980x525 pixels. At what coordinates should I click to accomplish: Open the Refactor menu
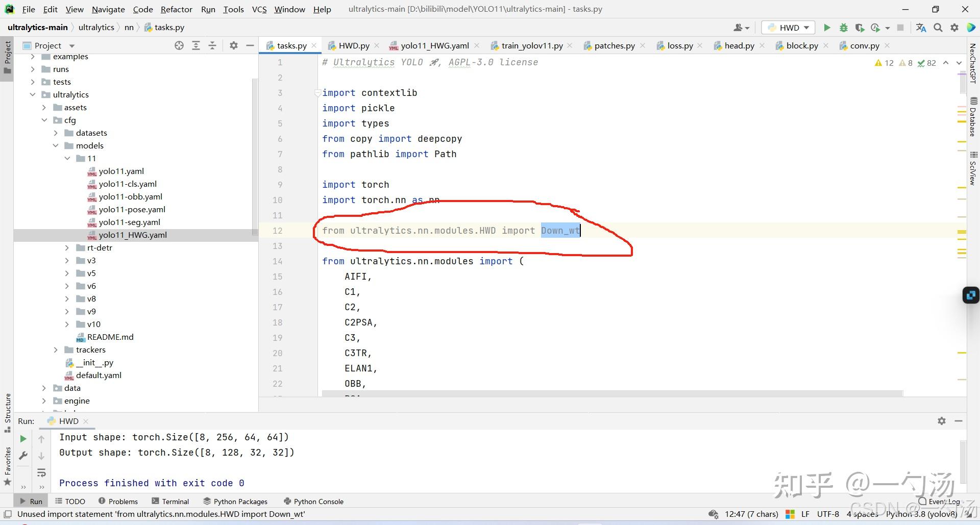176,9
